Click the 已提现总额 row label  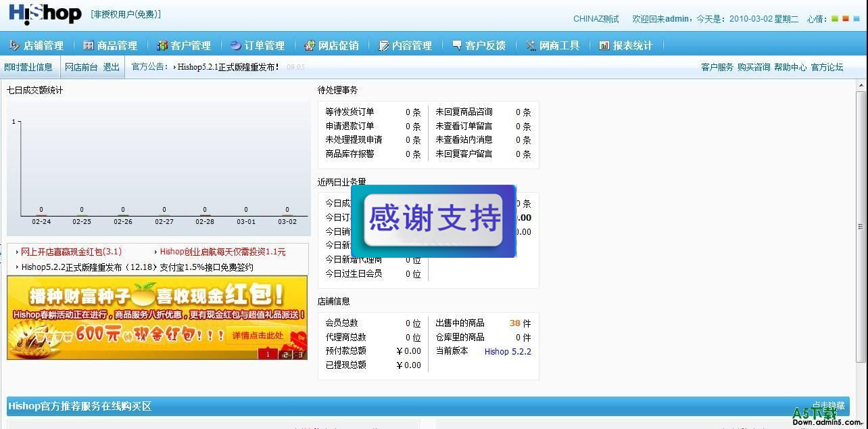tap(345, 365)
